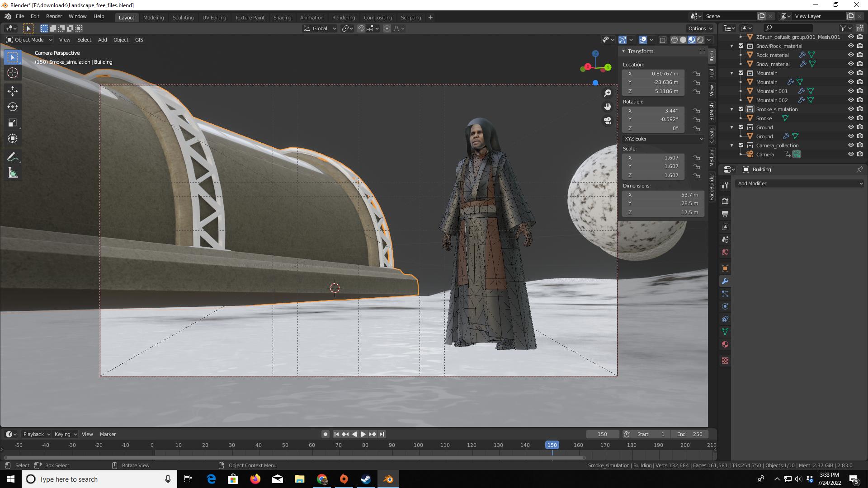Click the zoom viewport magnifier icon
Screen dimensions: 868x488
pyautogui.click(x=608, y=93)
